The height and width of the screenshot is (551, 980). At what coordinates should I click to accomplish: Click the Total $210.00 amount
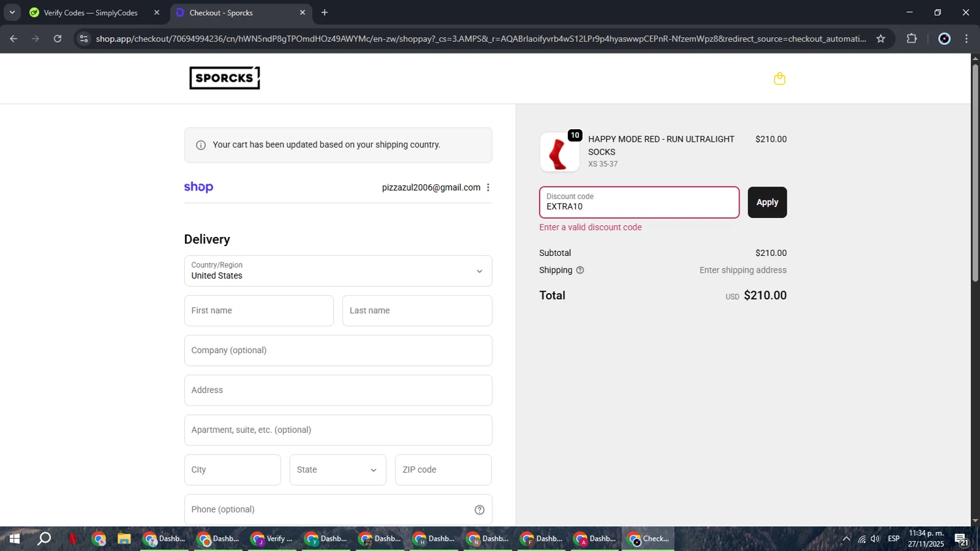(765, 296)
